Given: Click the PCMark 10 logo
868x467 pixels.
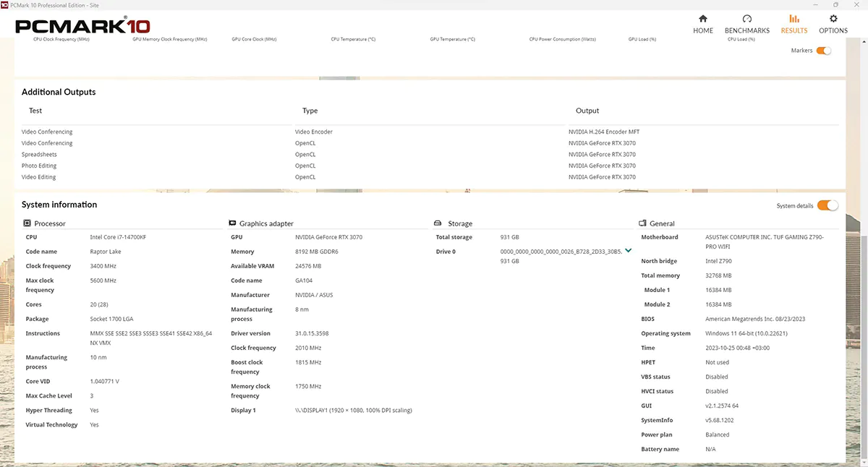Looking at the screenshot, I should click(x=82, y=27).
